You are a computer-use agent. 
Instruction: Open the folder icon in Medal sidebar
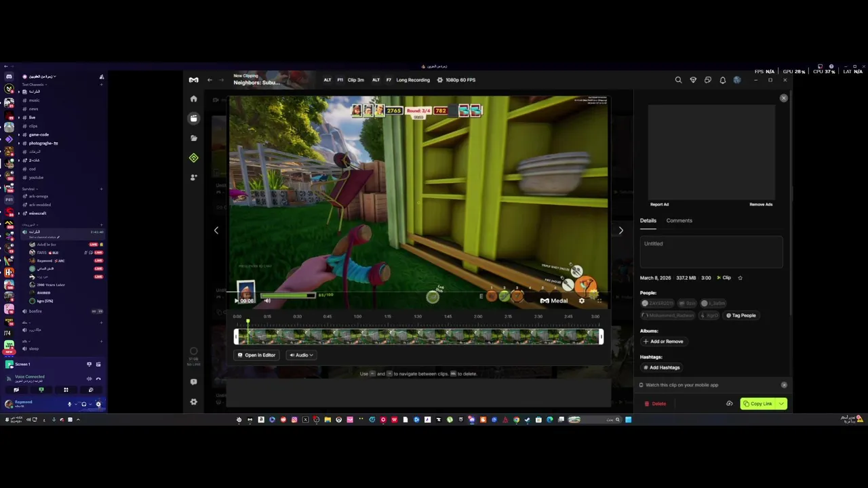click(x=193, y=138)
